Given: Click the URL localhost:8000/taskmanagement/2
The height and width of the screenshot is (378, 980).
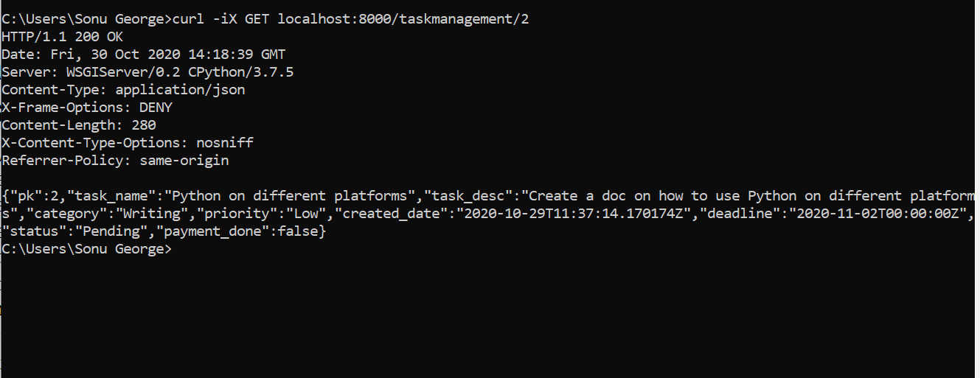Looking at the screenshot, I should pyautogui.click(x=403, y=18).
